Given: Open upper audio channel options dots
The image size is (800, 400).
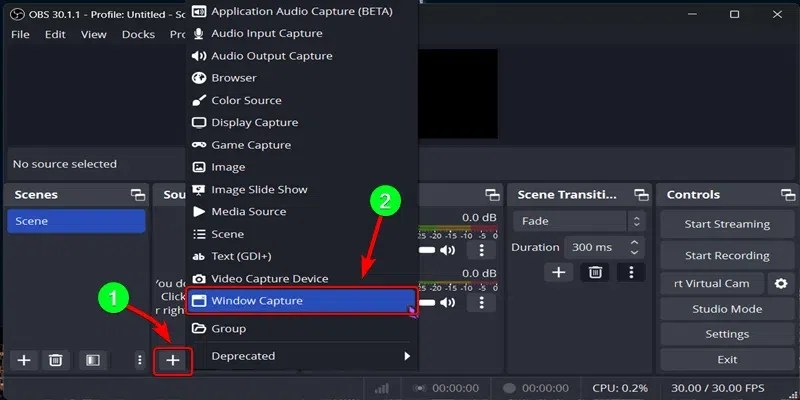Looking at the screenshot, I should click(482, 250).
